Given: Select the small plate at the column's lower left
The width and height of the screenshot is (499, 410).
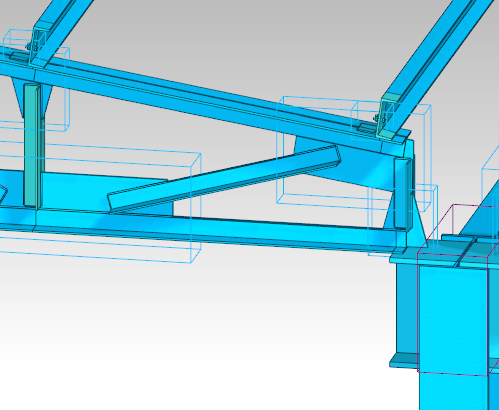Looking at the screenshot, I should (403, 361).
